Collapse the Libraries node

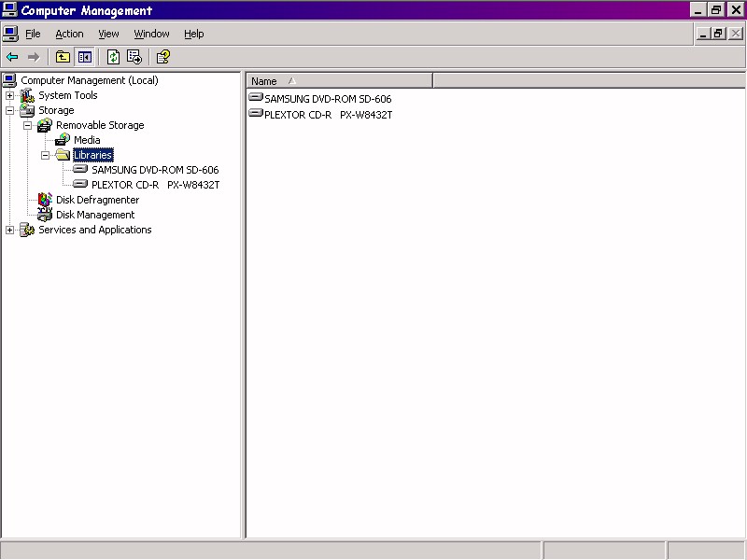pyautogui.click(x=45, y=155)
